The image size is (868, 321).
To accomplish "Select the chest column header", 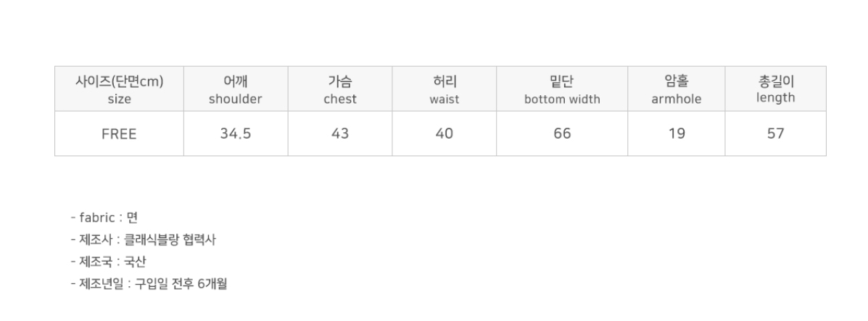I will click(x=340, y=90).
